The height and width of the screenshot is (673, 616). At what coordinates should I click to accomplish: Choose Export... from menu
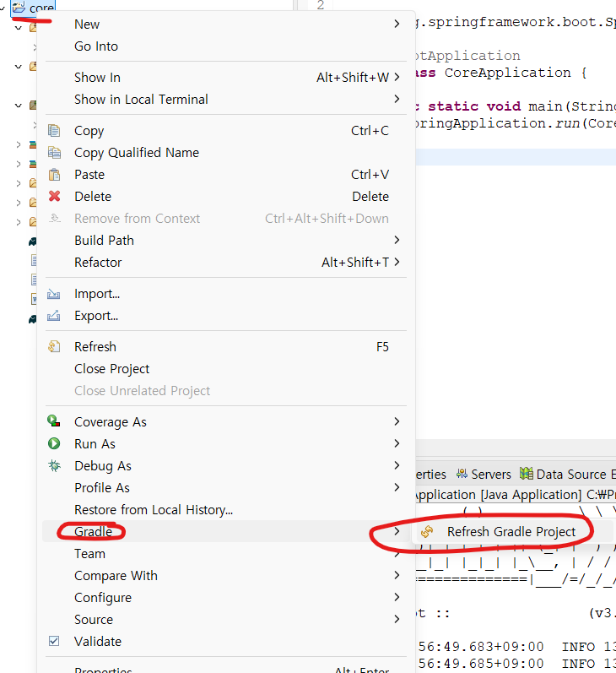coord(225,316)
